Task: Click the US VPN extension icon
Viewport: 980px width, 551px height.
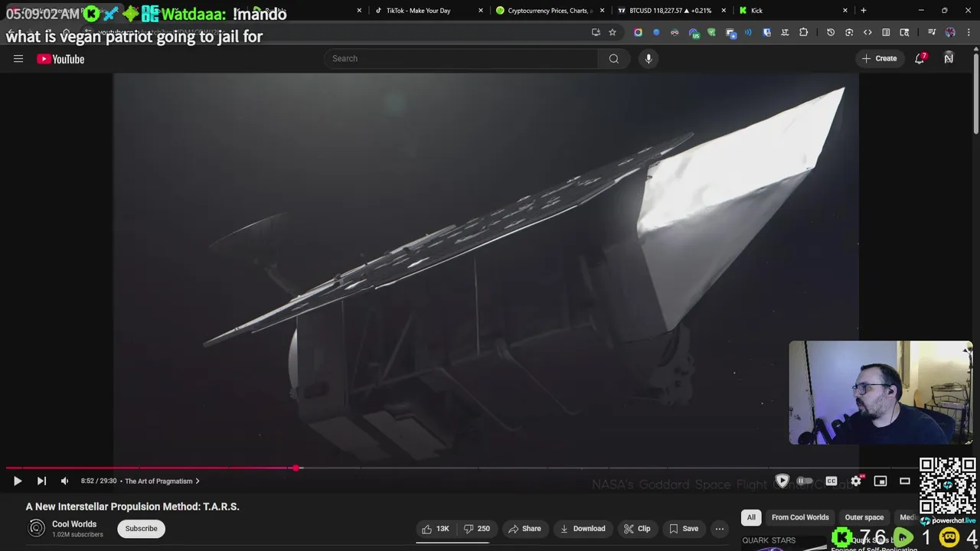Action: [x=694, y=33]
